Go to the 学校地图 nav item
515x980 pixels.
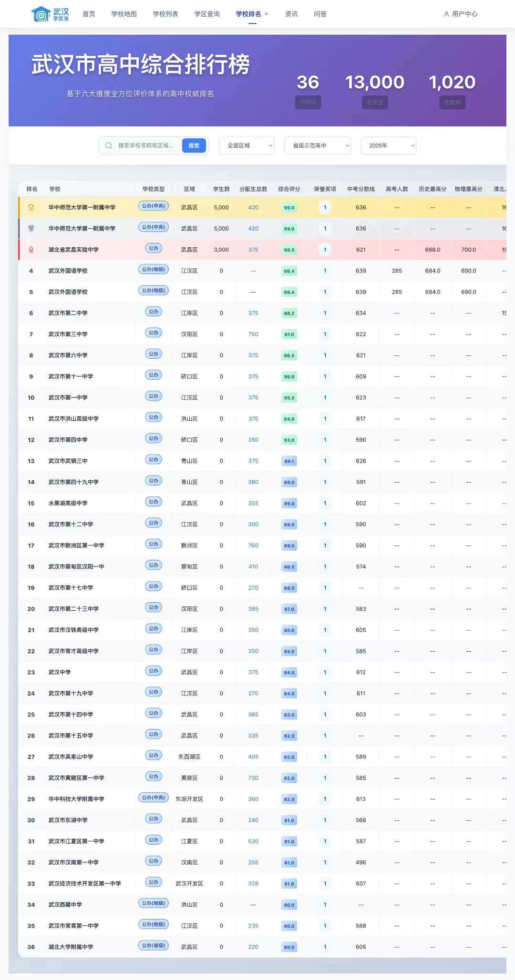pyautogui.click(x=124, y=14)
